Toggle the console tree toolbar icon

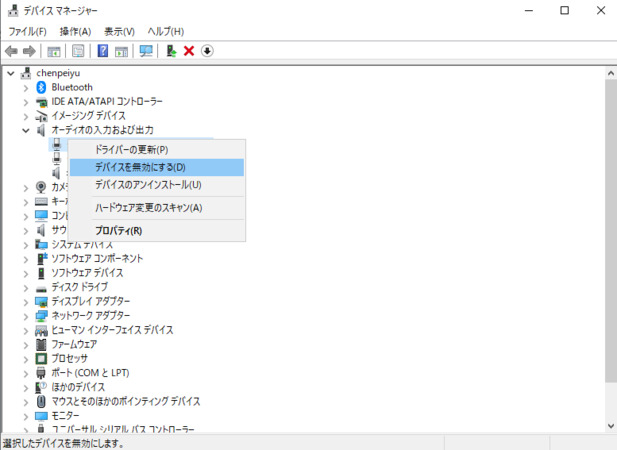tap(54, 51)
